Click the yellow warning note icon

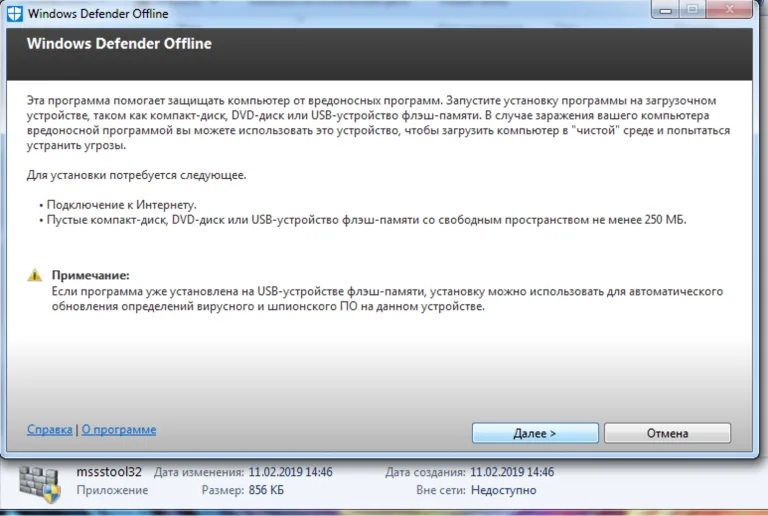[x=34, y=275]
